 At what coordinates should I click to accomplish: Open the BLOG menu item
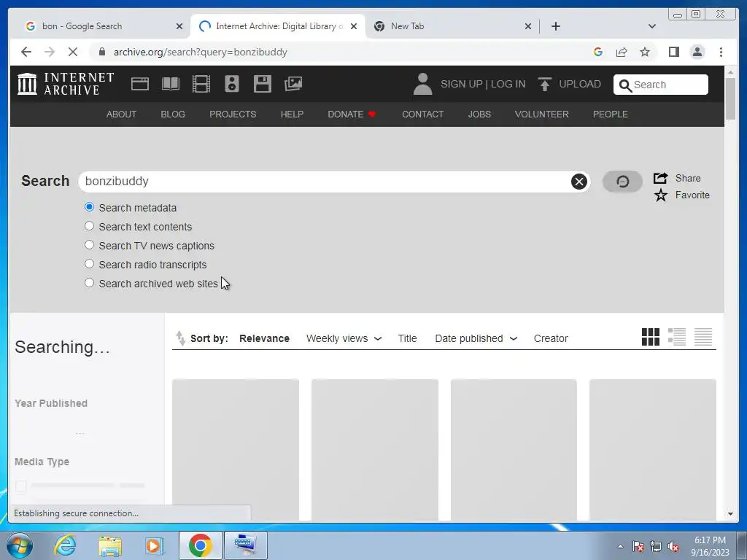[173, 114]
